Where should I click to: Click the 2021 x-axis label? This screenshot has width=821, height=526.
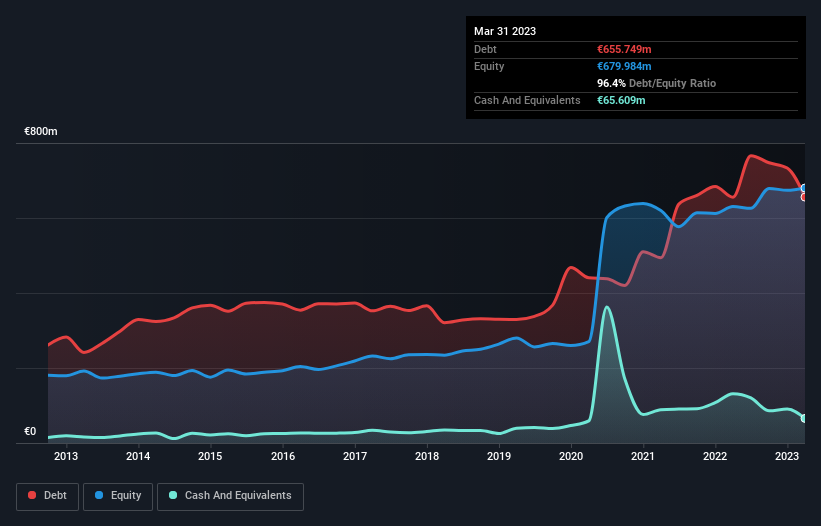pyautogui.click(x=642, y=456)
